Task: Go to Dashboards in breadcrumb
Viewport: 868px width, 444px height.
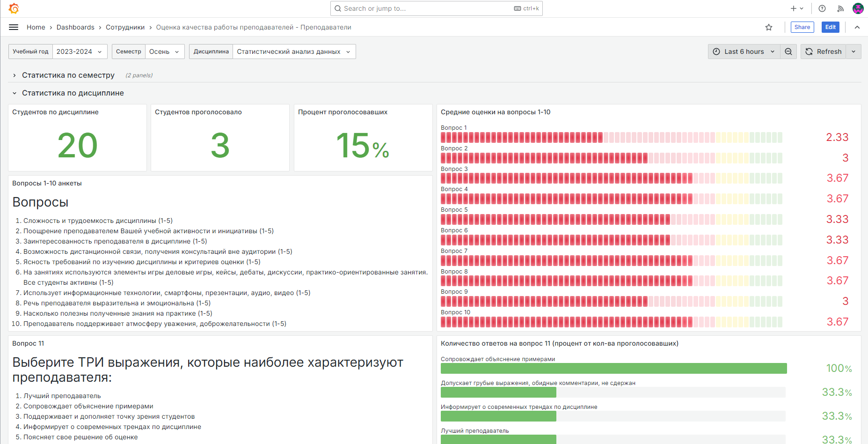Action: pyautogui.click(x=75, y=27)
